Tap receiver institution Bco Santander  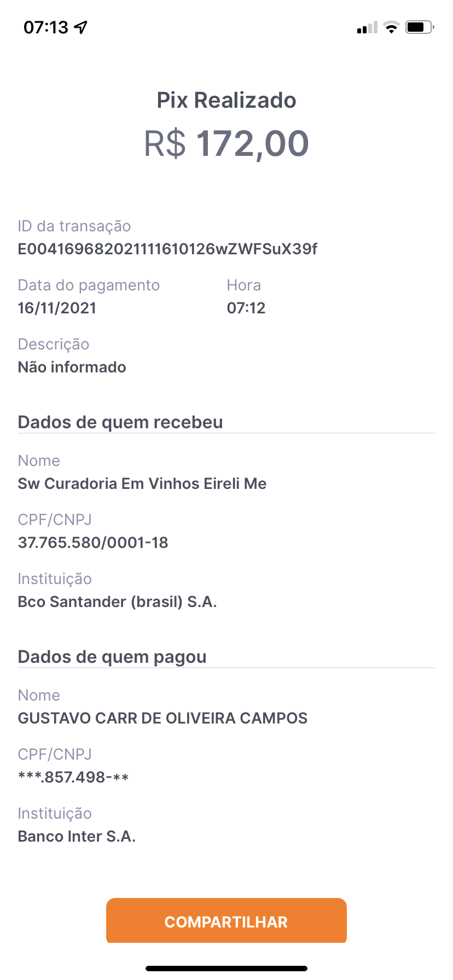tap(117, 602)
